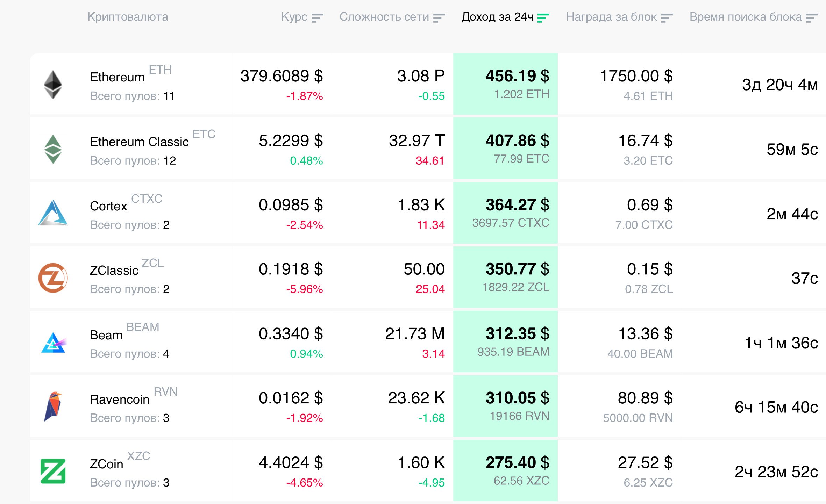Click sort icon next to Время поиска блока
This screenshot has width=826, height=504.
point(812,18)
